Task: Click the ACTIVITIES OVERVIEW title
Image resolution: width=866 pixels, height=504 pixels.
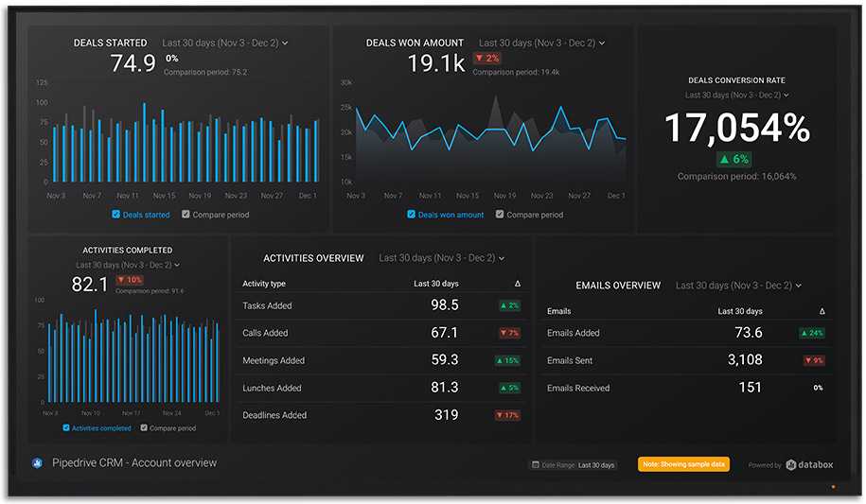Action: tap(313, 258)
